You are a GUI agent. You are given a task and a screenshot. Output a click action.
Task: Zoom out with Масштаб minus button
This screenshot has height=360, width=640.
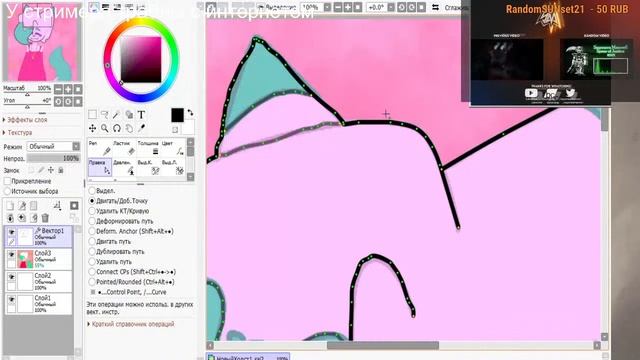pos(58,89)
